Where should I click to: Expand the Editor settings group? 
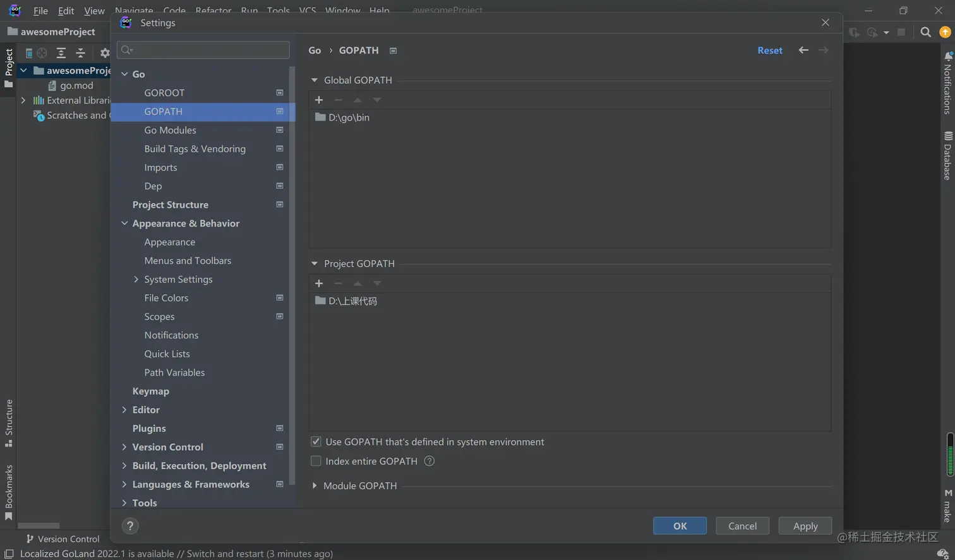tap(124, 410)
